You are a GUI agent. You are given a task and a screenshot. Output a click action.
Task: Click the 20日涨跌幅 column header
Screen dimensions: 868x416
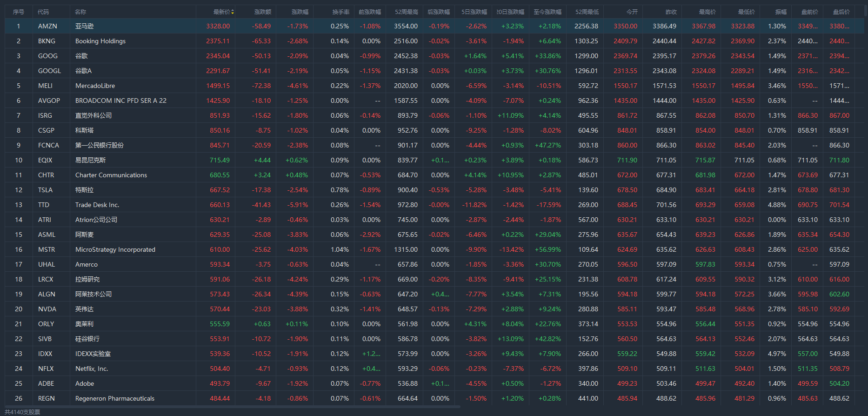tap(510, 12)
